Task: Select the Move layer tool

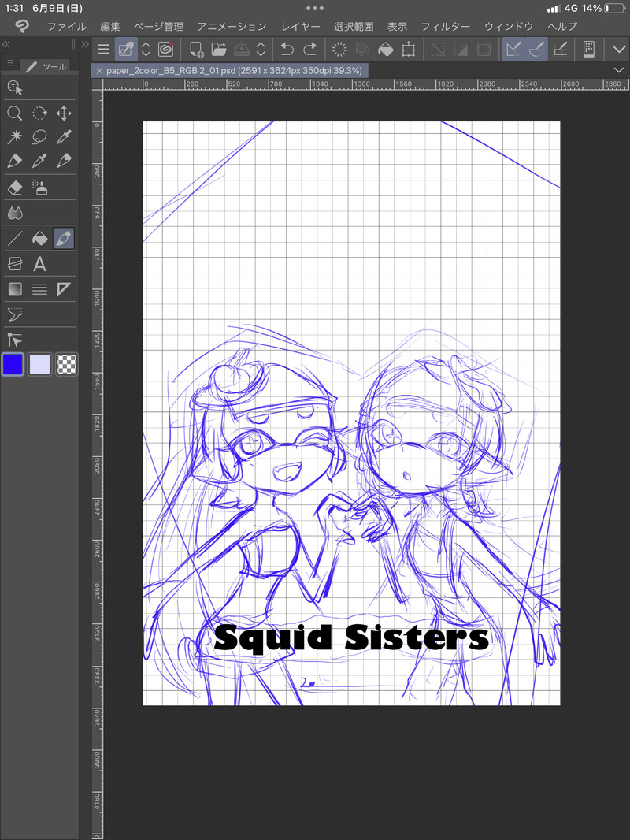Action: (x=64, y=113)
